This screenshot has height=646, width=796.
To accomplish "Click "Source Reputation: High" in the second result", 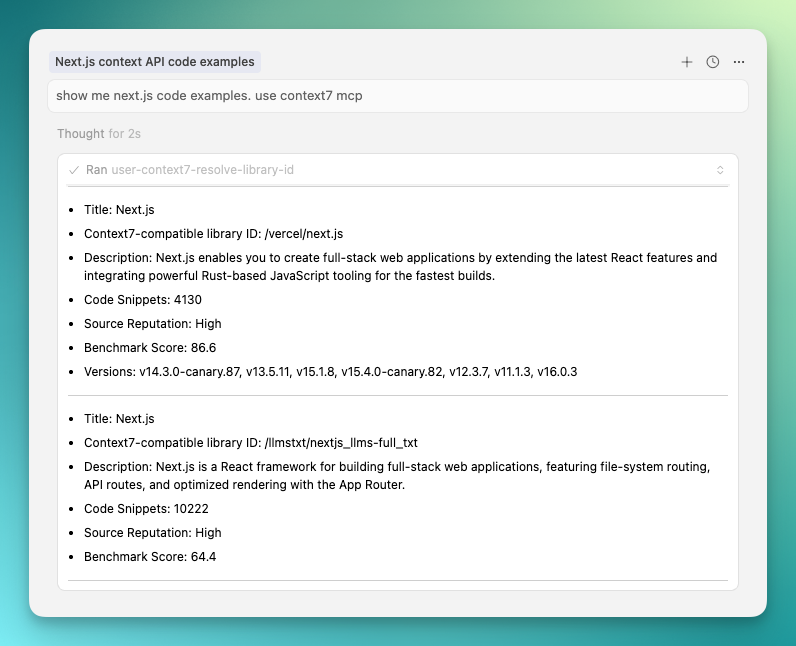I will [152, 533].
